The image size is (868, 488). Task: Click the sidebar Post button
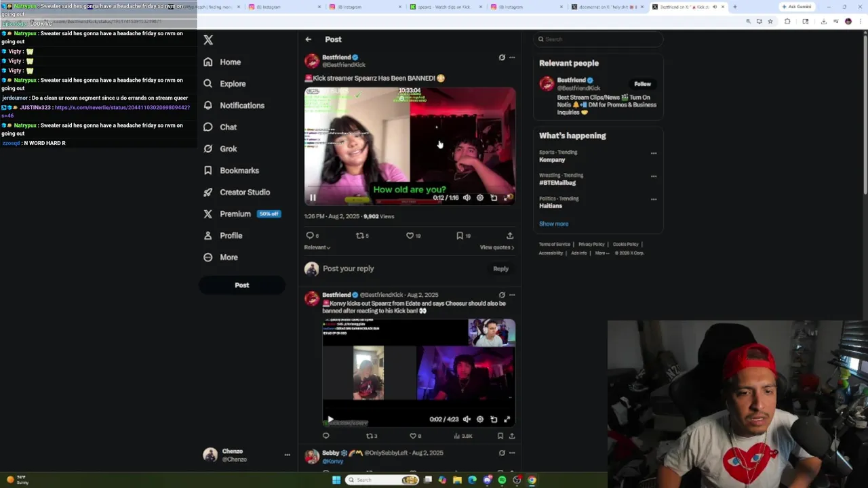pos(241,285)
